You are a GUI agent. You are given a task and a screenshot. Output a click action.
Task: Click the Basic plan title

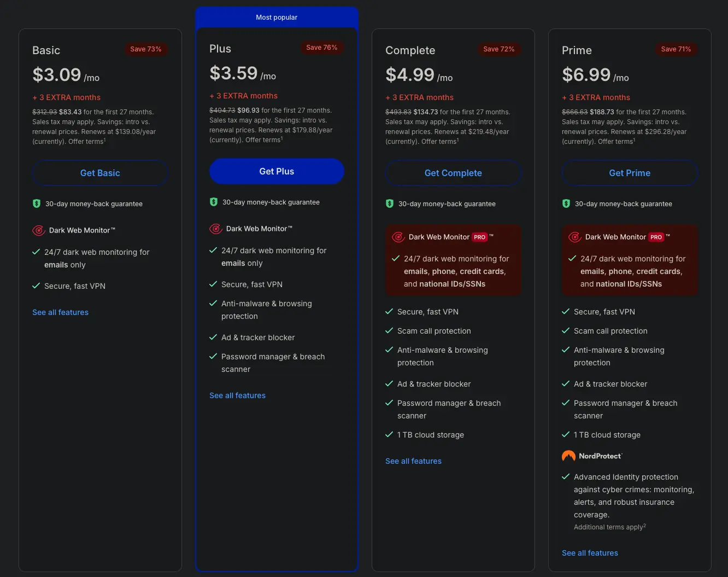pos(46,50)
